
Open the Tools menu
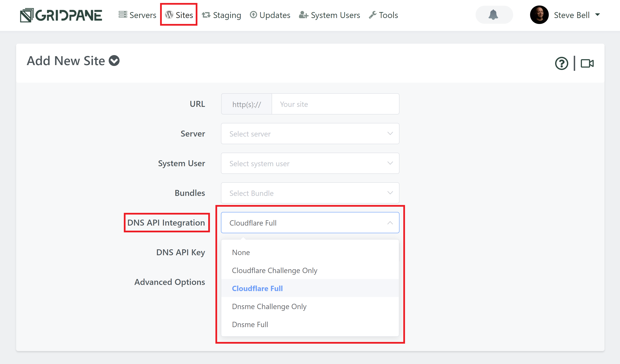pyautogui.click(x=383, y=15)
